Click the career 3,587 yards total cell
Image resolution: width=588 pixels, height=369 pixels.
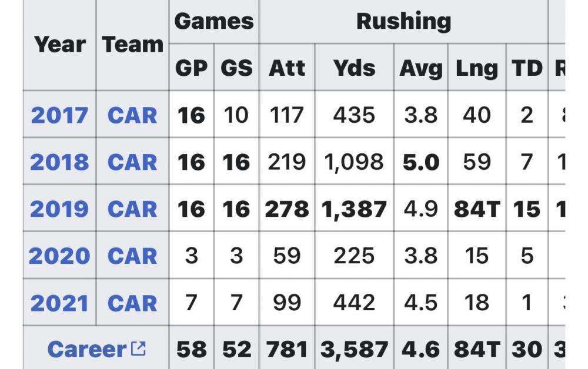tap(354, 350)
